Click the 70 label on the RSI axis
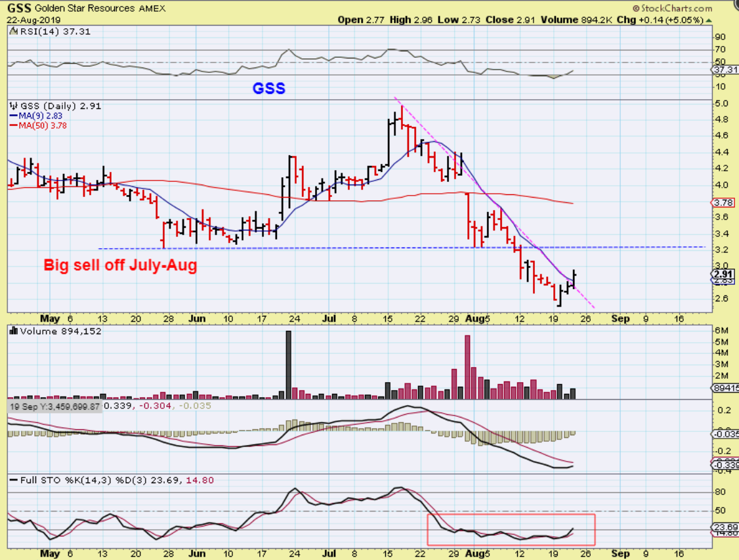Viewport: 739px width, 560px height. click(x=720, y=49)
